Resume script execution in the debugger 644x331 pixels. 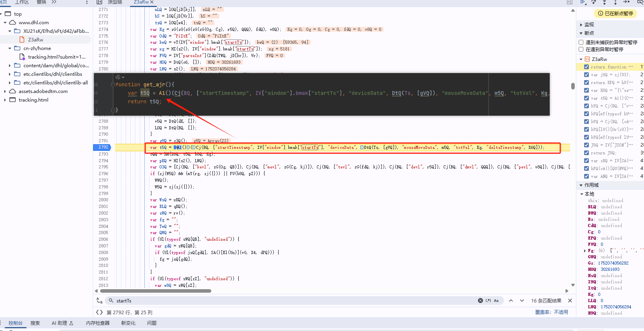pyautogui.click(x=583, y=2)
